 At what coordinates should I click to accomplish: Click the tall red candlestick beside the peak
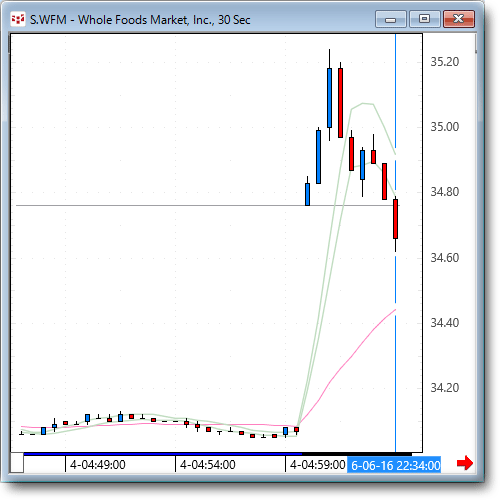340,103
